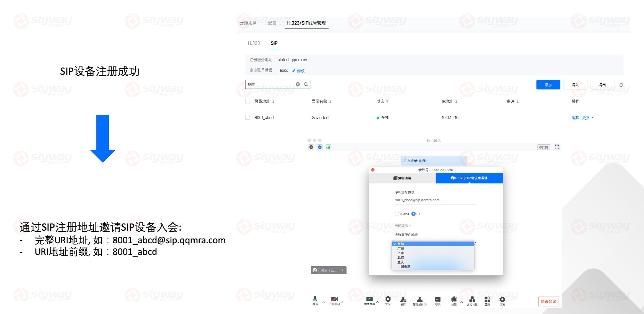Click the blue 添加 button
Screen dimensions: 644x314
coord(548,85)
